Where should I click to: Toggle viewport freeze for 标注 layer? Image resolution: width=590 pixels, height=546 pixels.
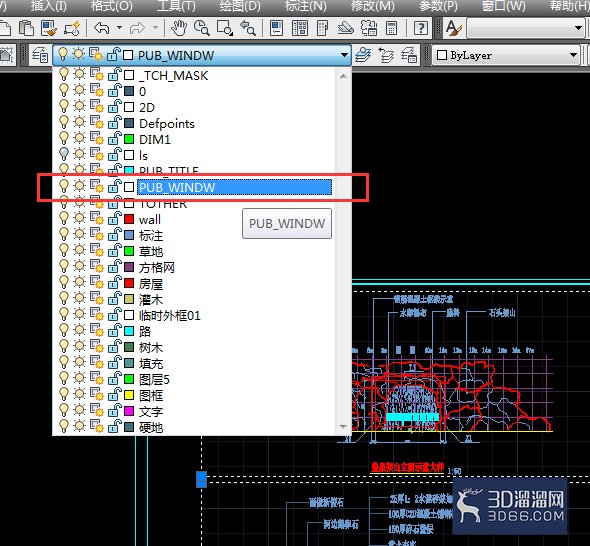[x=96, y=236]
